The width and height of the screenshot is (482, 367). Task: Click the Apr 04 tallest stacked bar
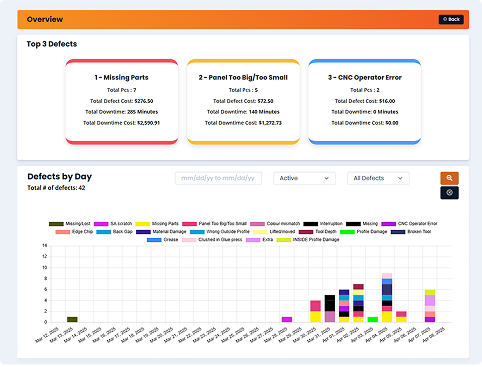tap(387, 298)
